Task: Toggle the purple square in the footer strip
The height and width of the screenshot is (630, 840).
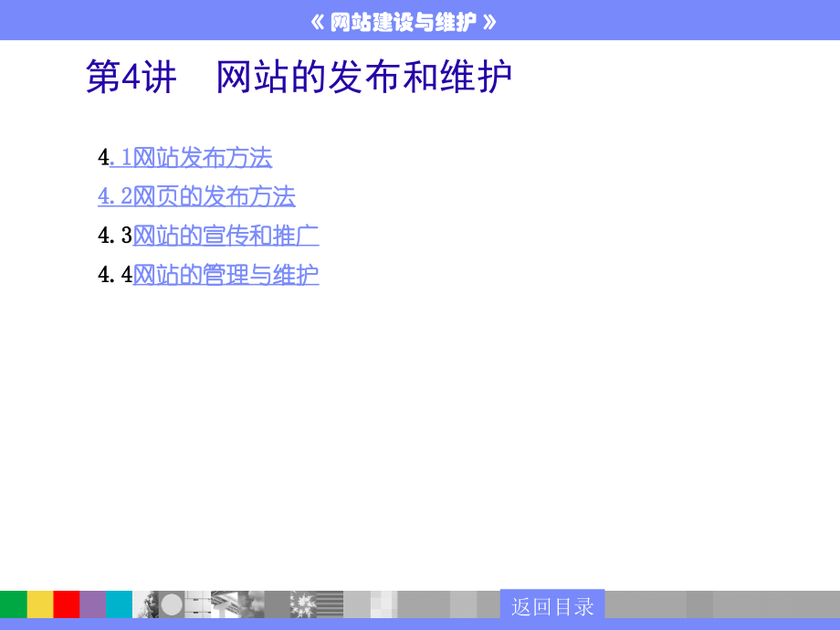Action: (x=92, y=604)
